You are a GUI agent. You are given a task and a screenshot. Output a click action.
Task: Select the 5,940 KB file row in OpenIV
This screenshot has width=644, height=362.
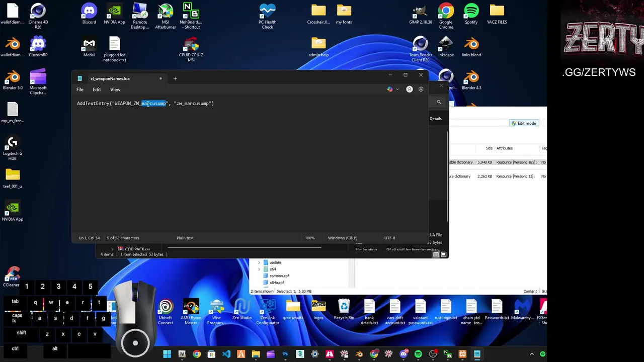(x=497, y=162)
